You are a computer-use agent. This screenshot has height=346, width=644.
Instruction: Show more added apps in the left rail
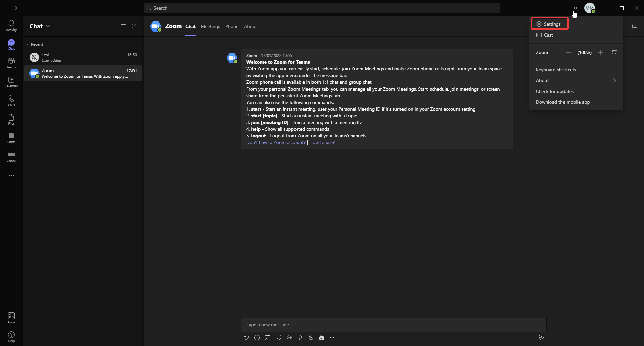pos(11,176)
